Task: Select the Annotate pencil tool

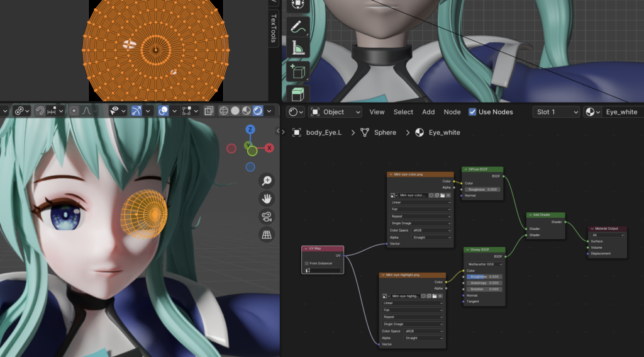Action: coord(297,26)
